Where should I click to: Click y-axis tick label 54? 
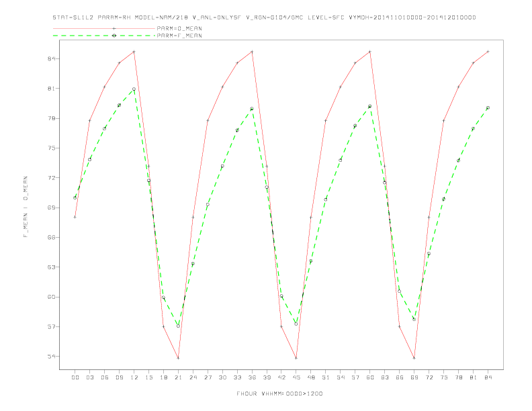click(52, 357)
